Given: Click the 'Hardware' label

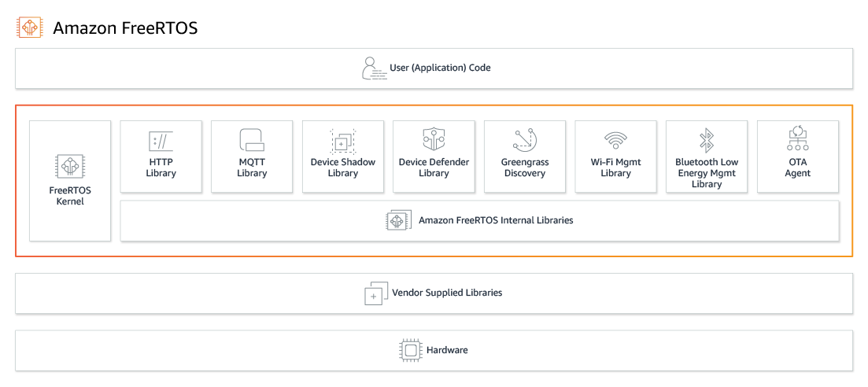Looking at the screenshot, I should tap(447, 351).
